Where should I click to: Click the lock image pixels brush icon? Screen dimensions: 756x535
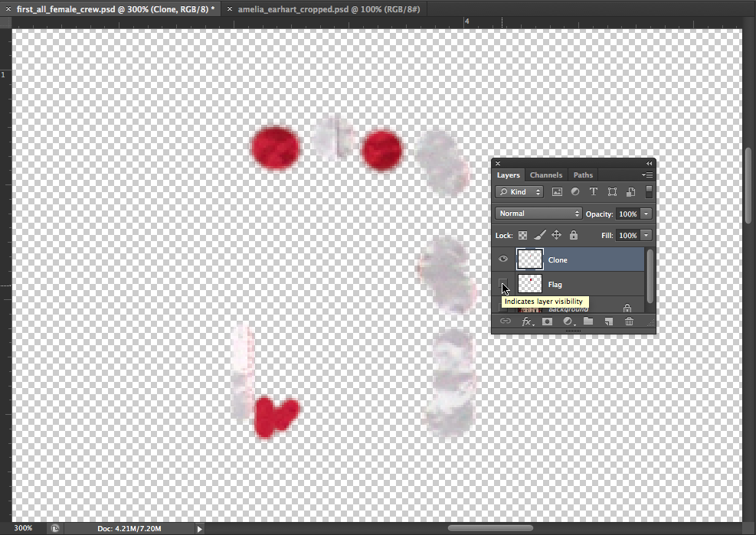pyautogui.click(x=539, y=236)
